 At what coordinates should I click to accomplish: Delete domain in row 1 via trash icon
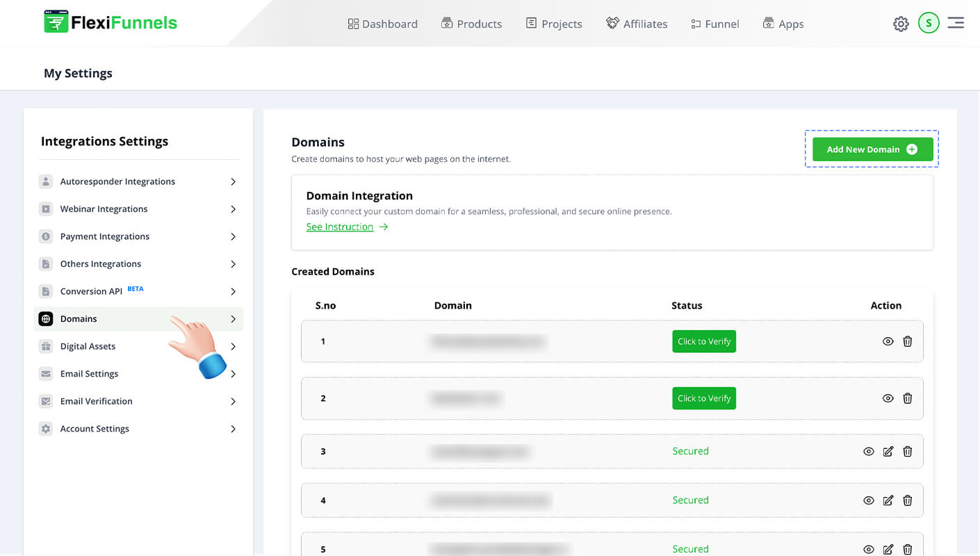point(907,341)
